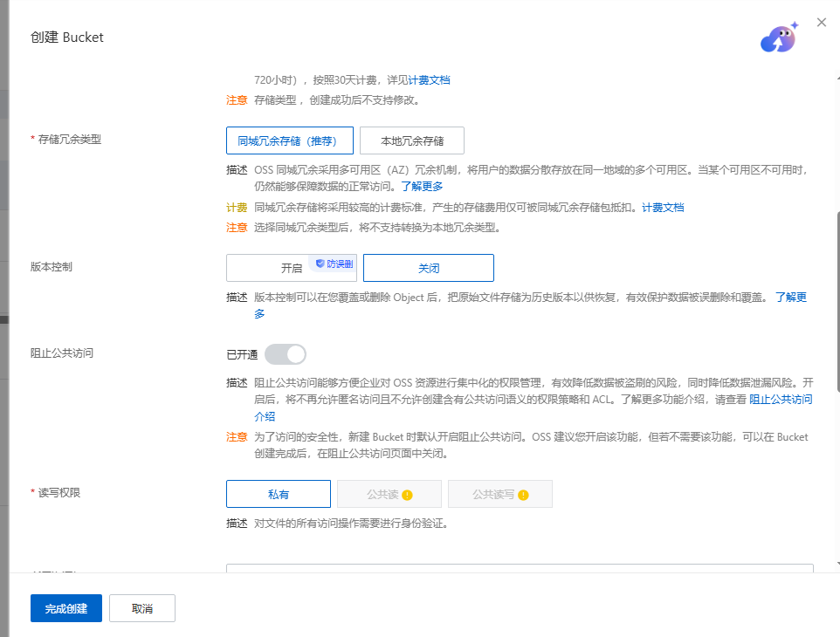
Task: Select 本地冗余存储 option
Action: [x=412, y=140]
